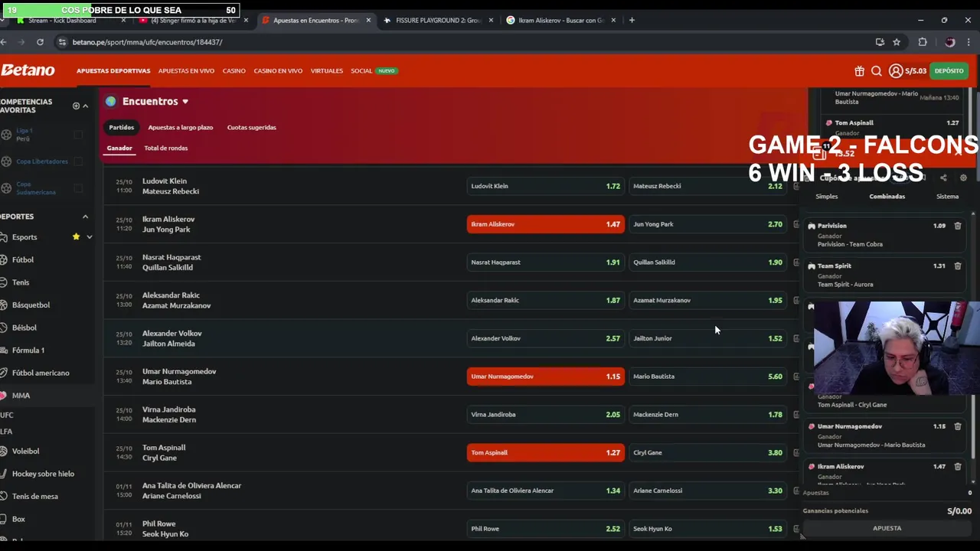The width and height of the screenshot is (980, 551).
Task: Open Casino en Vivo menu
Action: coord(278,70)
